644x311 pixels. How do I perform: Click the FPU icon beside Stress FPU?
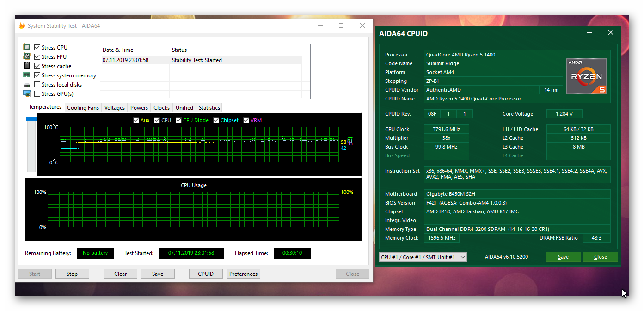[27, 56]
